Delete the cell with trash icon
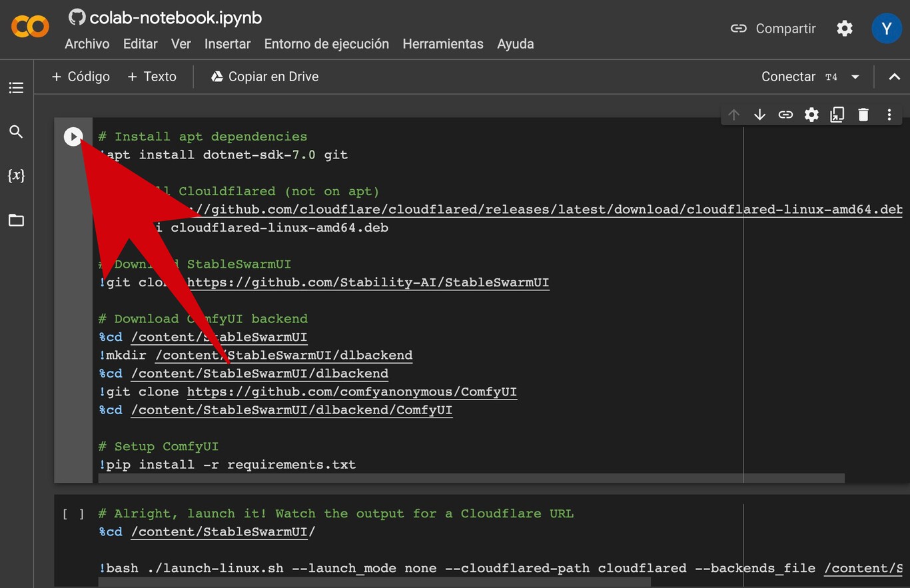Viewport: 910px width, 588px height. click(x=863, y=115)
